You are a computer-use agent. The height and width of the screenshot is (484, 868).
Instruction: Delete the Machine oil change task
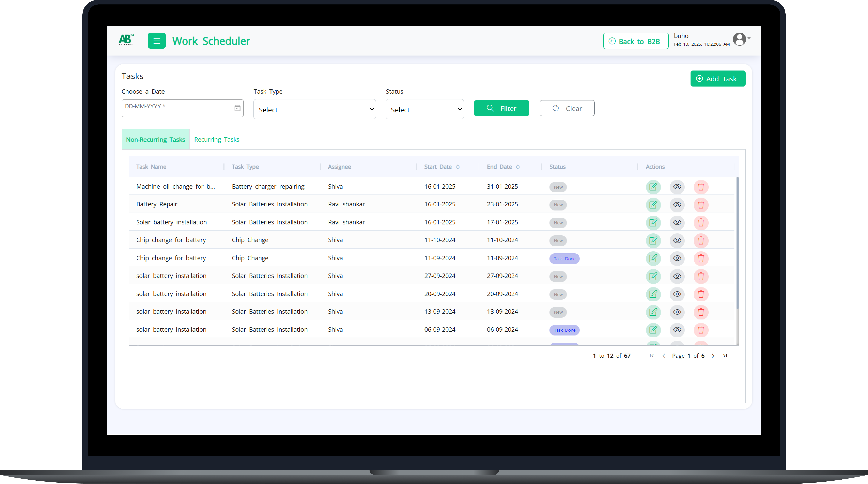point(701,187)
